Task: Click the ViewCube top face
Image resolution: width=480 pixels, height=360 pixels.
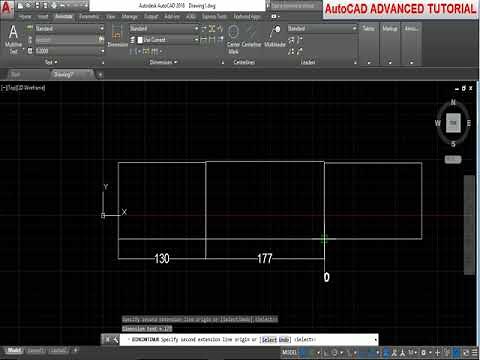Action: 453,123
